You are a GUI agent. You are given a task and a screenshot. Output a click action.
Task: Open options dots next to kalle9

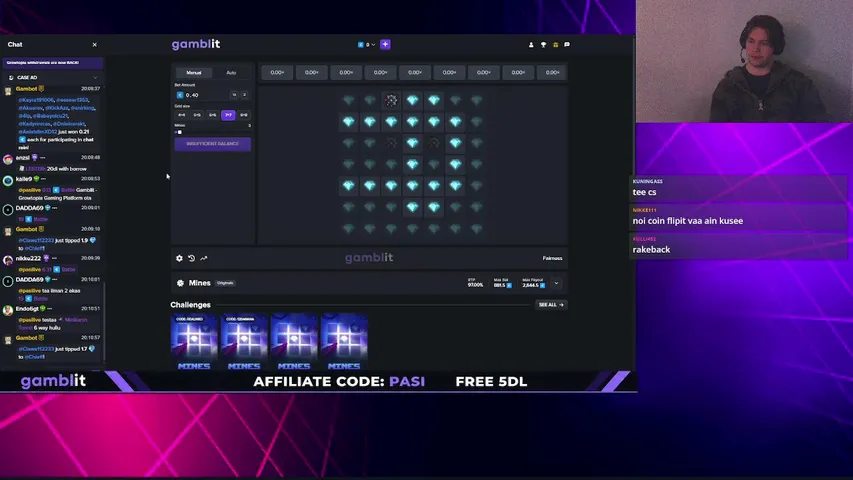click(x=44, y=179)
